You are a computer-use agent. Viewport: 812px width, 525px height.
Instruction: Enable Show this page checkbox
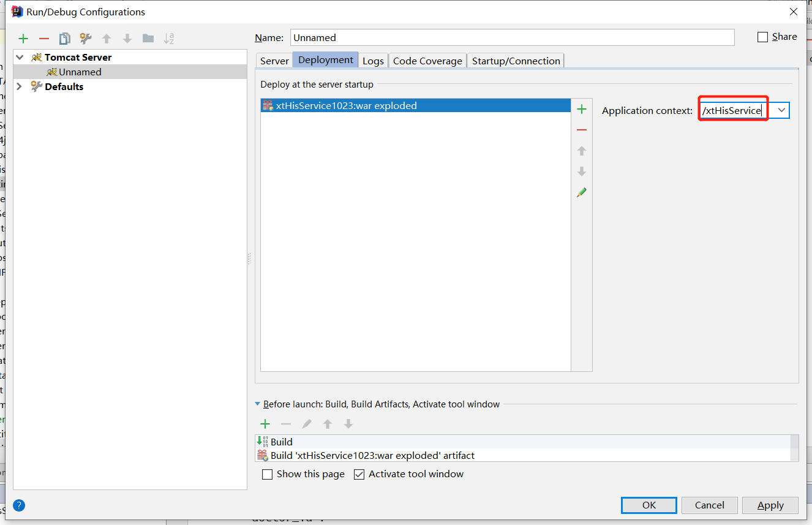(x=267, y=474)
